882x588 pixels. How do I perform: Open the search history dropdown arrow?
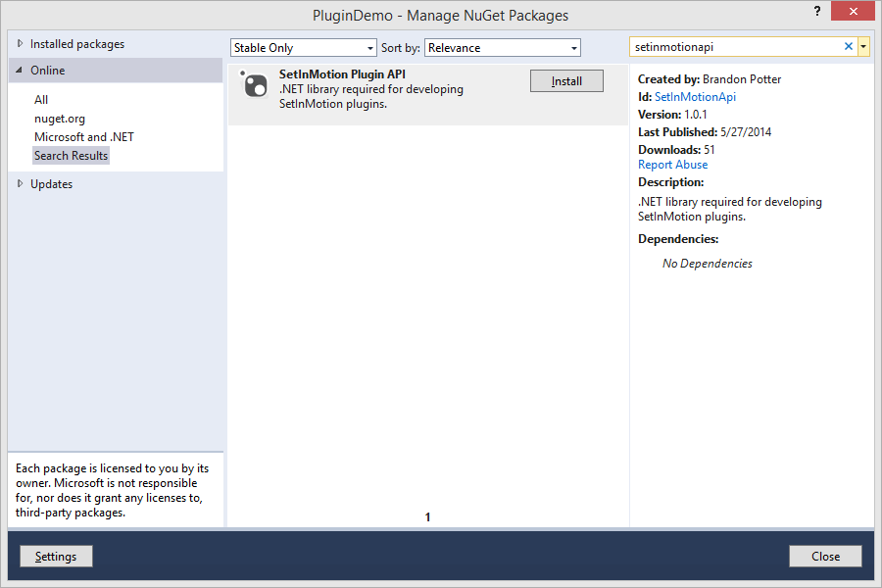tap(864, 47)
